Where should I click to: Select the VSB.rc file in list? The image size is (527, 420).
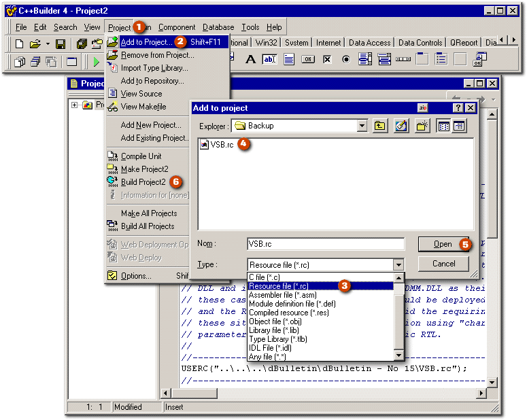[x=217, y=145]
